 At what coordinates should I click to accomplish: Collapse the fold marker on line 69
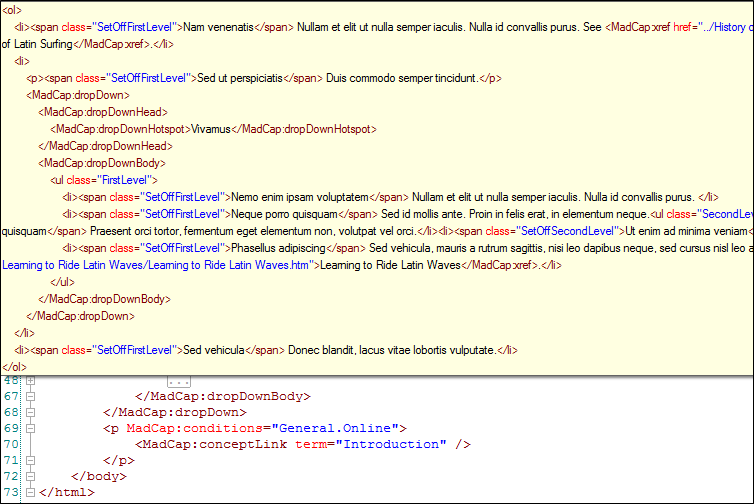coord(31,428)
